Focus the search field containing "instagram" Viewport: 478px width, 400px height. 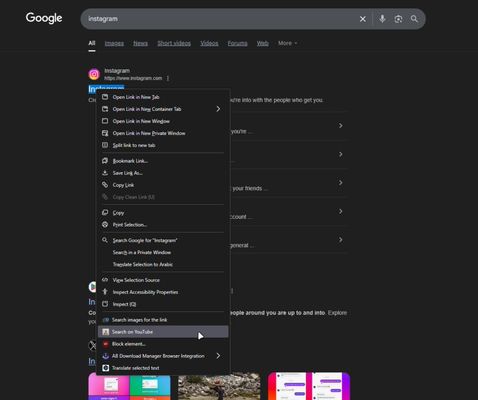220,19
